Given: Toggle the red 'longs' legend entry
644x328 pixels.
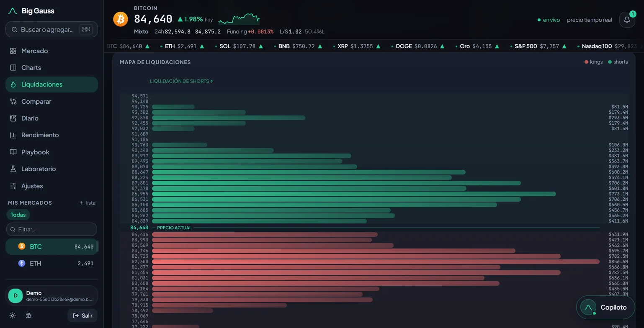Looking at the screenshot, I should 594,62.
